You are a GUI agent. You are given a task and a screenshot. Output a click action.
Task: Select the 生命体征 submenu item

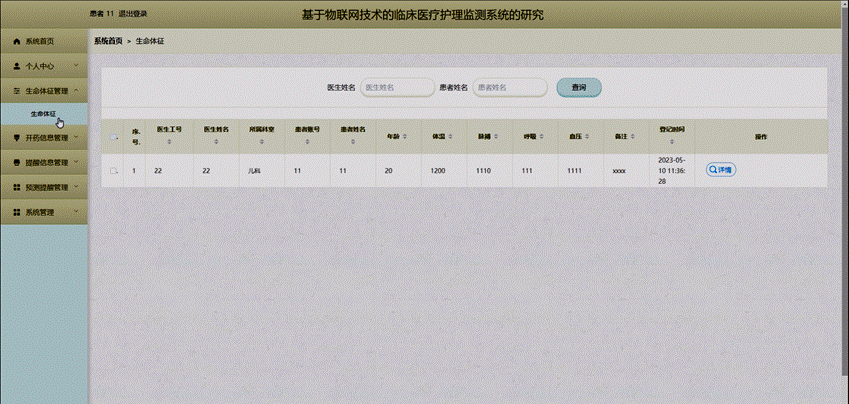(x=44, y=114)
